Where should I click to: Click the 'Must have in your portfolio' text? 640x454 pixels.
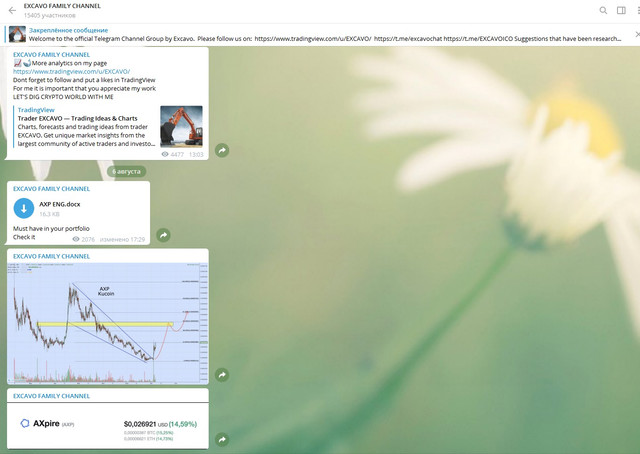51,229
